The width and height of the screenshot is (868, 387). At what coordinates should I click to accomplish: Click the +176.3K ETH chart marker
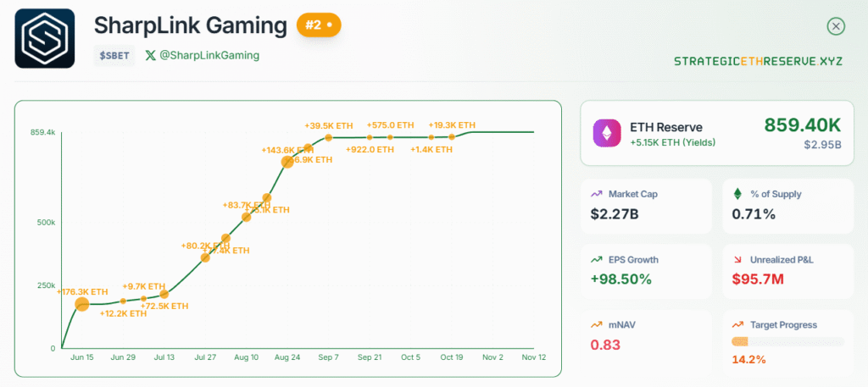(81, 304)
